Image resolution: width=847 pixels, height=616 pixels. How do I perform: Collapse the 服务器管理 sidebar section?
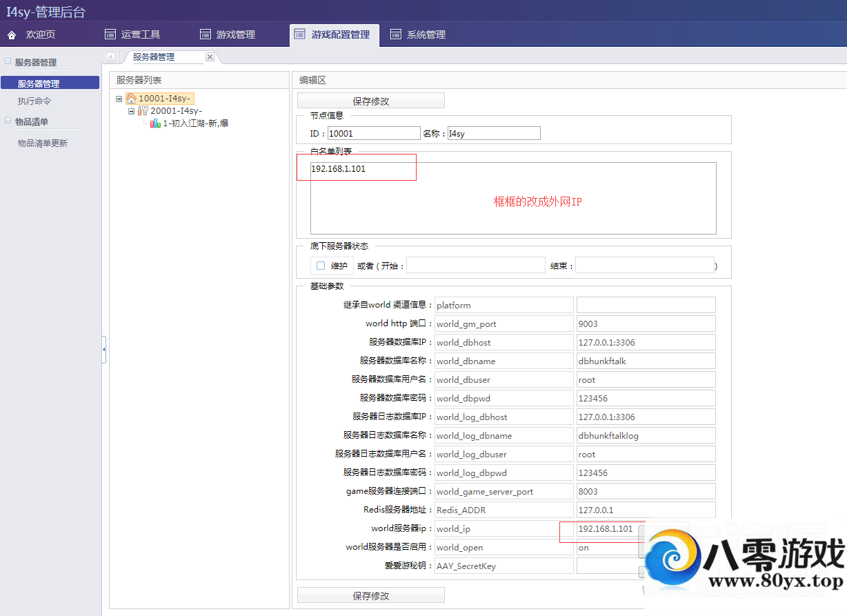coord(8,62)
